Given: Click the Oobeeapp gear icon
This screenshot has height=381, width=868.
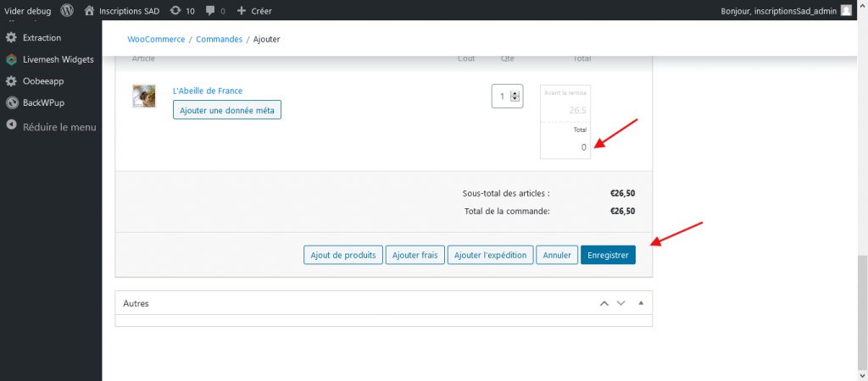Looking at the screenshot, I should pos(11,80).
